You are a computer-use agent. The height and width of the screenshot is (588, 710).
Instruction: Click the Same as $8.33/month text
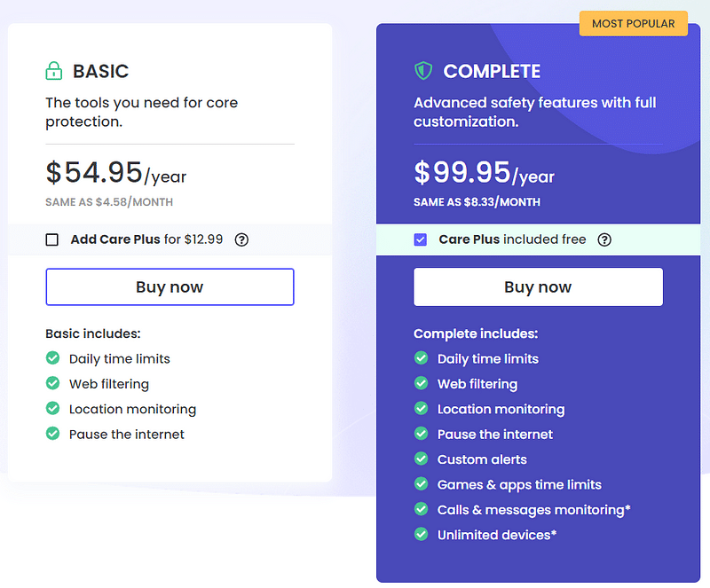point(477,202)
